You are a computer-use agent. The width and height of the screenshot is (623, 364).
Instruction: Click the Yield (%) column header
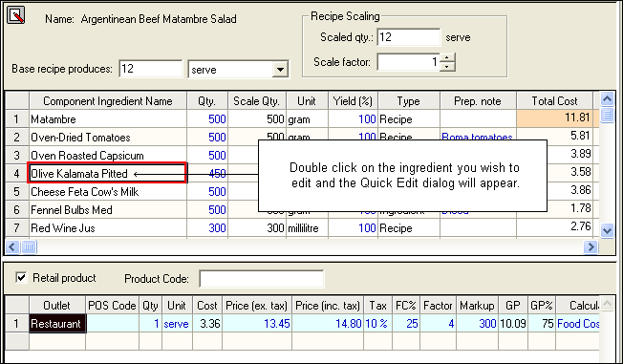pos(353,101)
